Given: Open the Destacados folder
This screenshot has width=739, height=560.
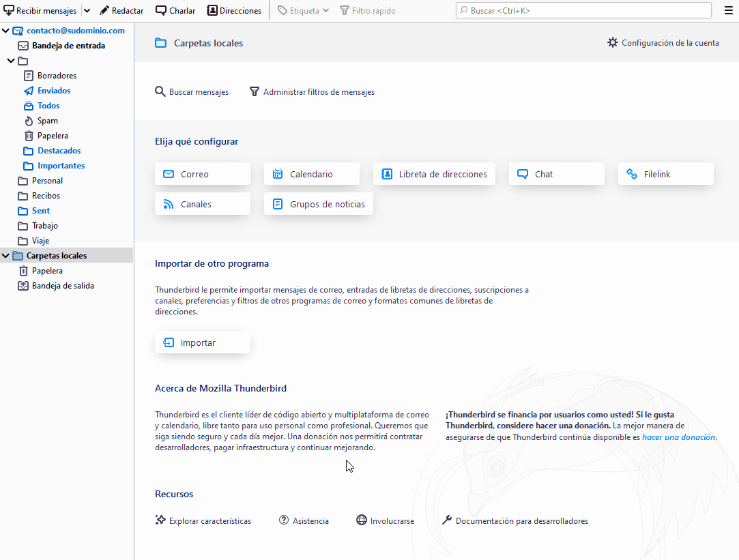Looking at the screenshot, I should [x=59, y=151].
